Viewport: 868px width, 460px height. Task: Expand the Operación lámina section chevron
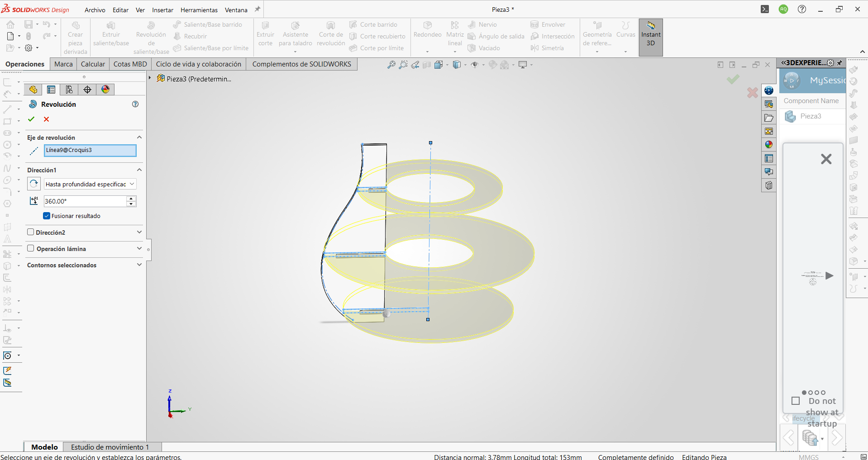[x=139, y=248]
